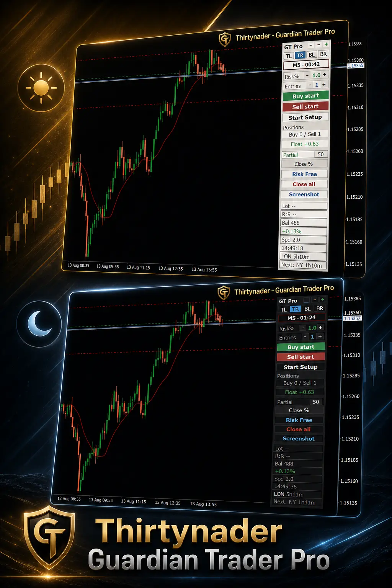Decrease Entries in the dark panel

tap(305, 337)
